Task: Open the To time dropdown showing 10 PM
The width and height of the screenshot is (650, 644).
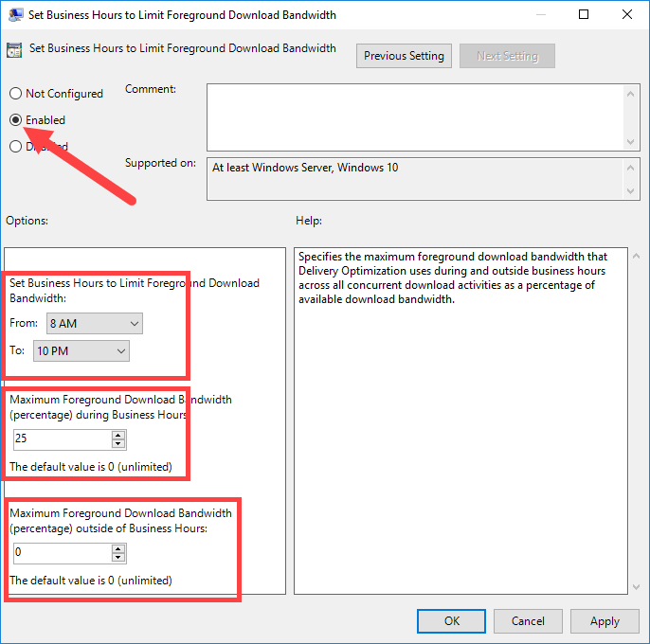Action: point(81,351)
